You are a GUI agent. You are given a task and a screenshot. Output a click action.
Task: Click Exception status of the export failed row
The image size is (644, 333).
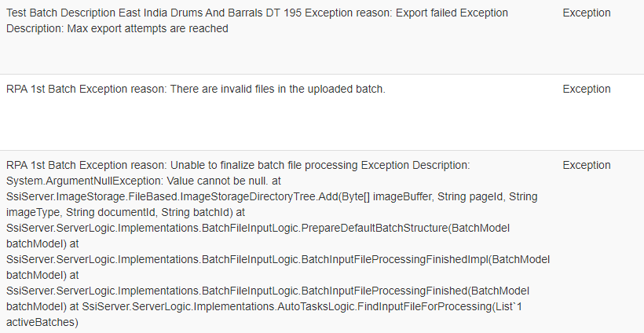[586, 13]
